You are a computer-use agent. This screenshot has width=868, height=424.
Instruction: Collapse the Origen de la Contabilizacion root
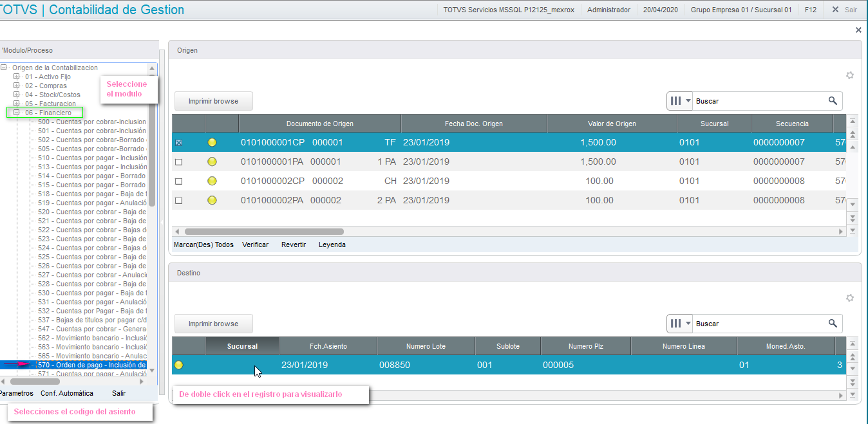[x=4, y=68]
